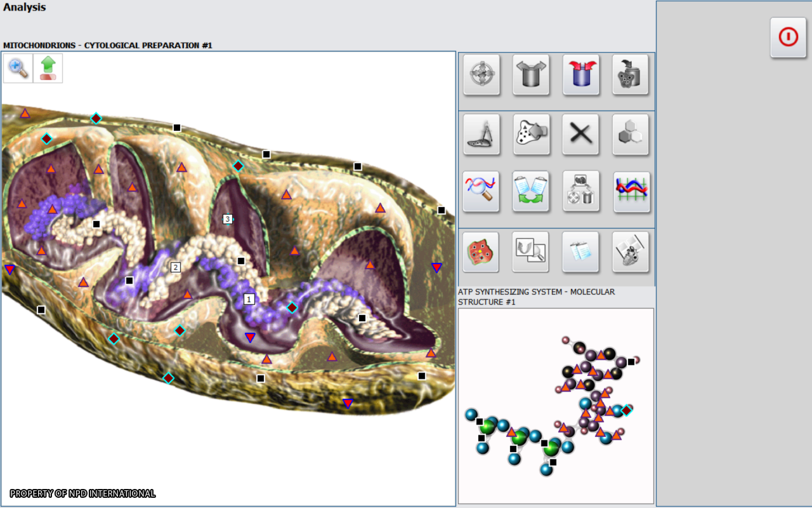
Task: Click the book with heart anatomy icon
Action: pos(631,252)
